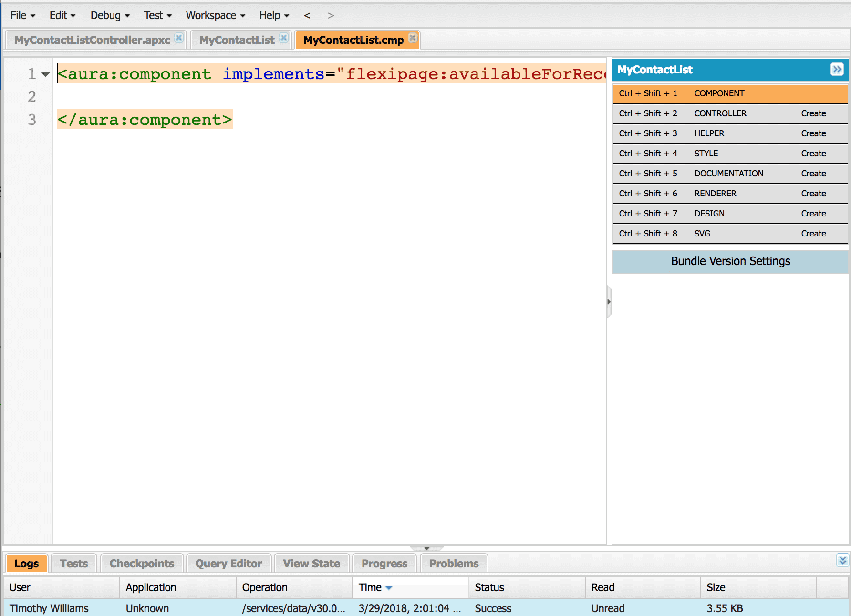This screenshot has width=851, height=616.
Task: Sort logs by Status column
Action: coord(527,587)
